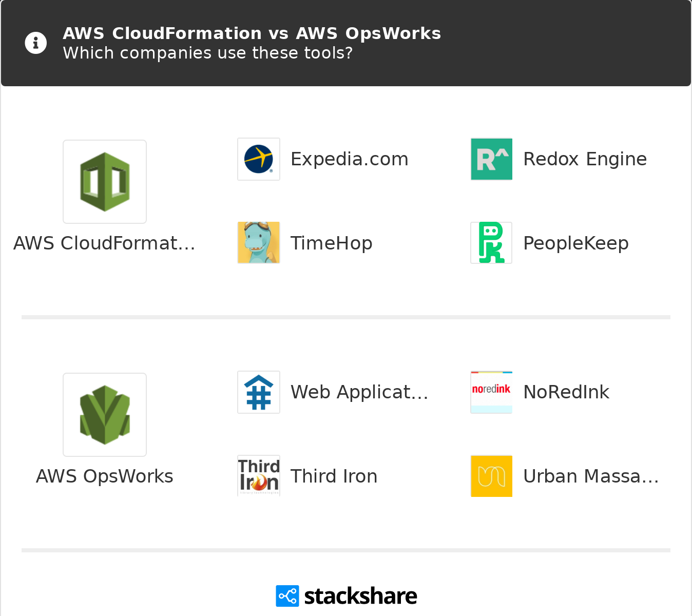
Task: Open the Expedia.com company link
Action: point(349,159)
